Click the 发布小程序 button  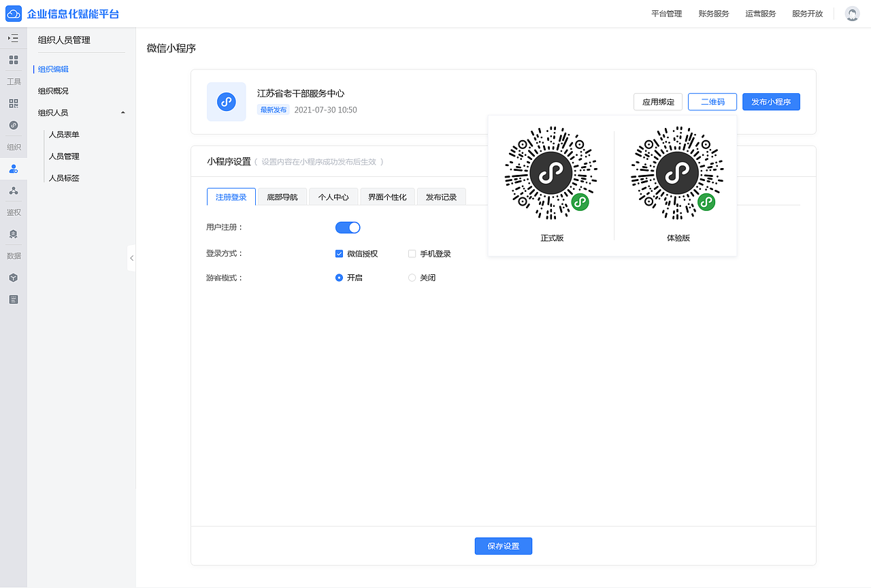[x=771, y=102]
